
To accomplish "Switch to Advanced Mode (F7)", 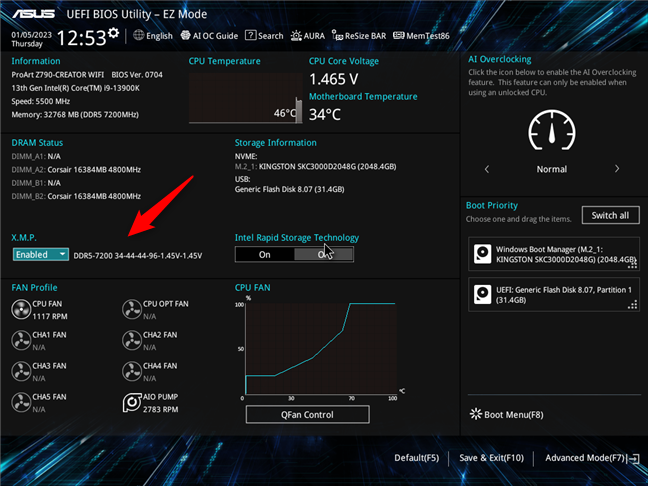I will (592, 458).
